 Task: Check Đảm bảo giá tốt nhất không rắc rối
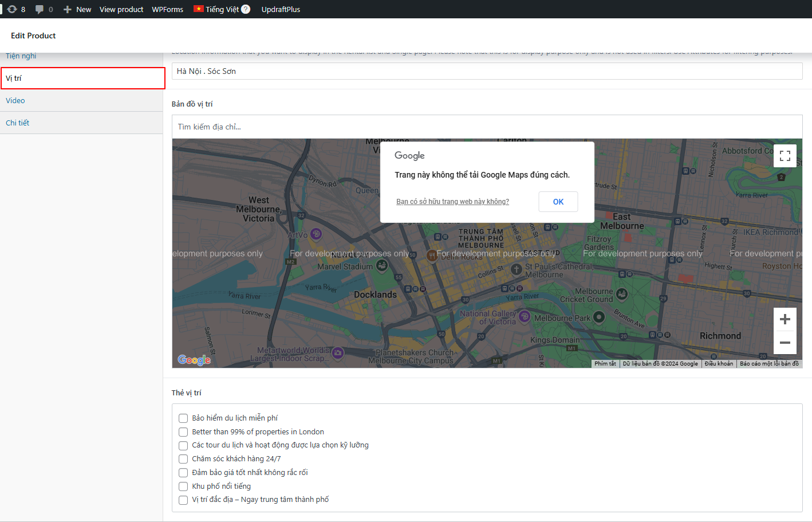click(183, 473)
